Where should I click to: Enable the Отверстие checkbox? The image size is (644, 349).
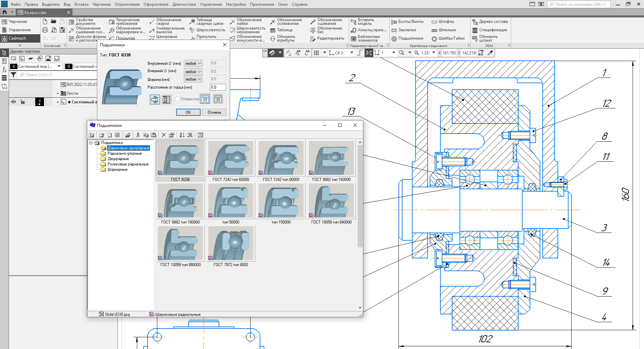click(178, 99)
